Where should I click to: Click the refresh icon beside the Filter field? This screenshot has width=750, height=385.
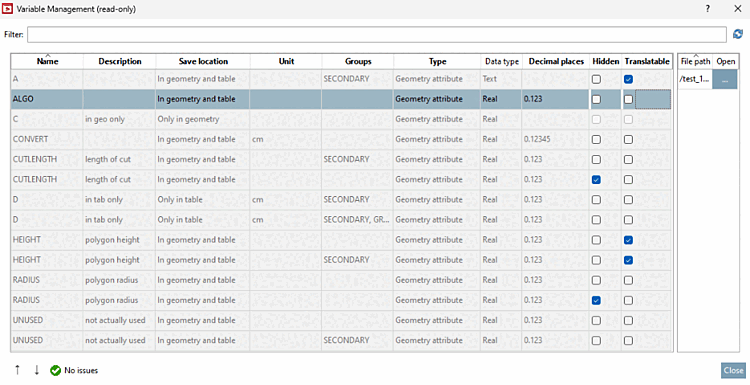click(x=738, y=34)
